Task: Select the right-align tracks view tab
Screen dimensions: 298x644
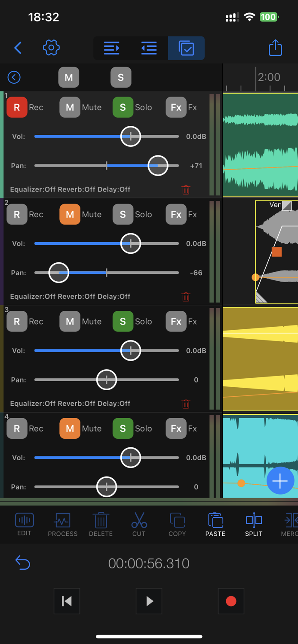Action: (112, 48)
